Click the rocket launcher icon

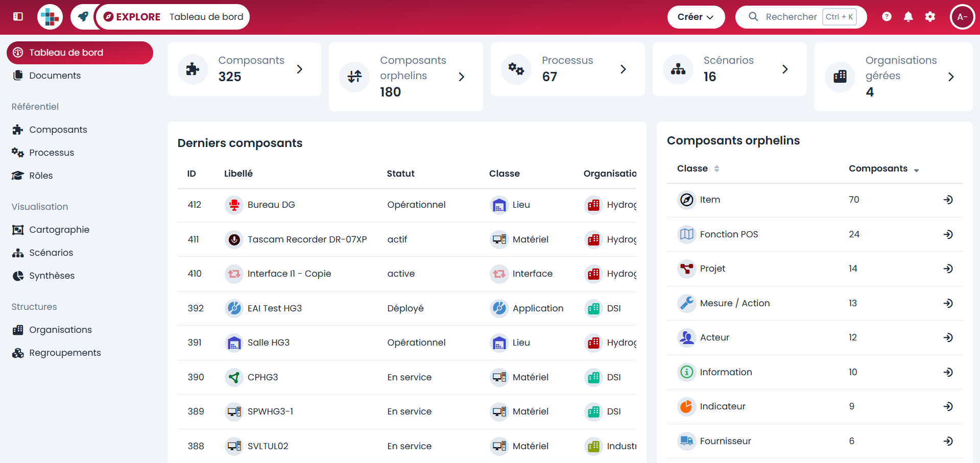click(x=83, y=17)
